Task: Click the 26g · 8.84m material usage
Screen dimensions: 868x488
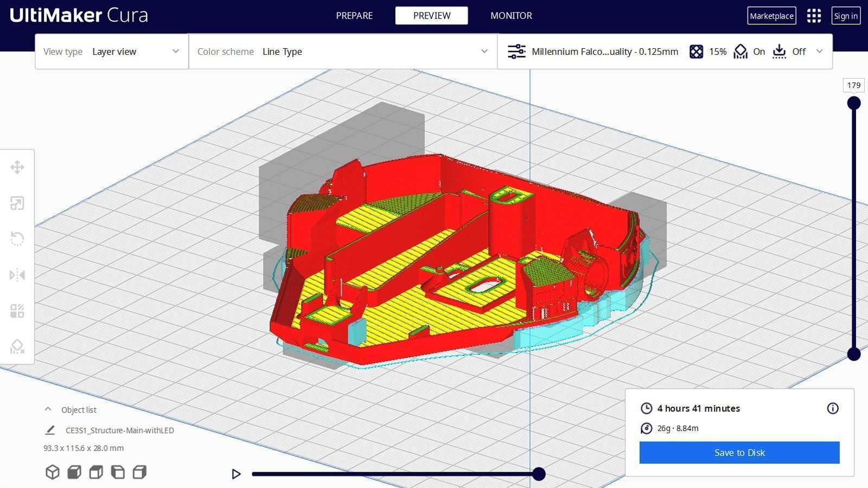Action: click(x=678, y=428)
